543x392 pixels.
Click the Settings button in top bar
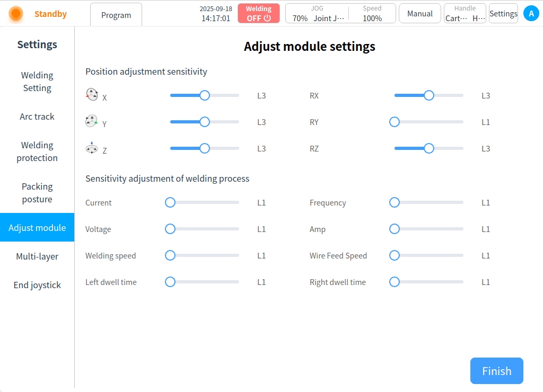coord(503,14)
